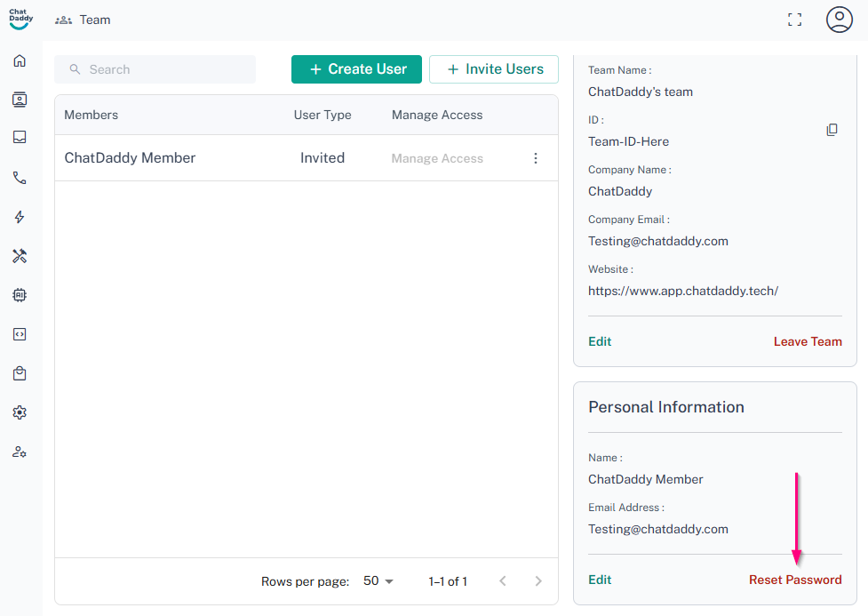
Task: Click the phone Calls sidebar icon
Action: [x=20, y=178]
